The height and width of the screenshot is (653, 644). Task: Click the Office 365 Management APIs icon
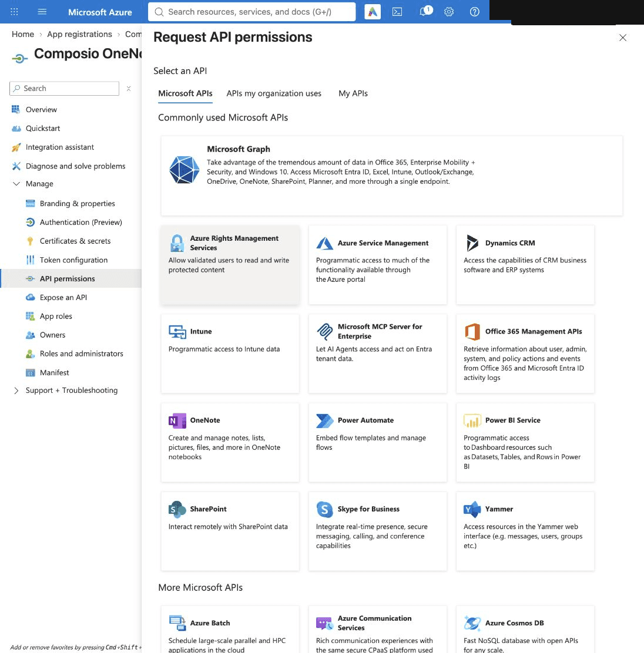point(472,332)
